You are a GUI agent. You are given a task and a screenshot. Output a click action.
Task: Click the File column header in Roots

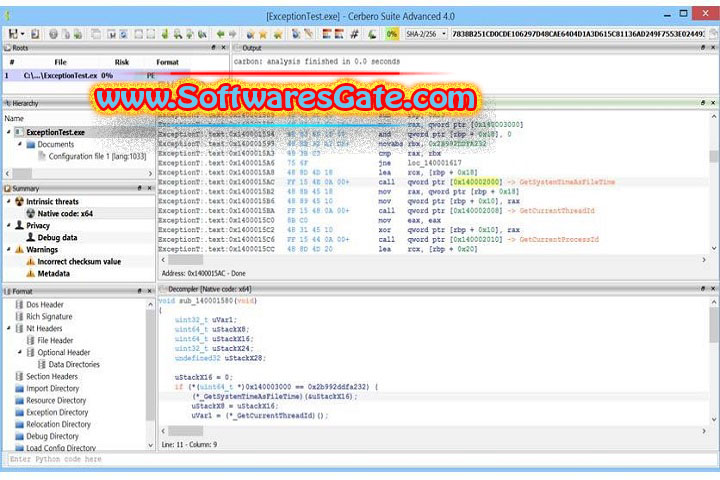coord(61,62)
